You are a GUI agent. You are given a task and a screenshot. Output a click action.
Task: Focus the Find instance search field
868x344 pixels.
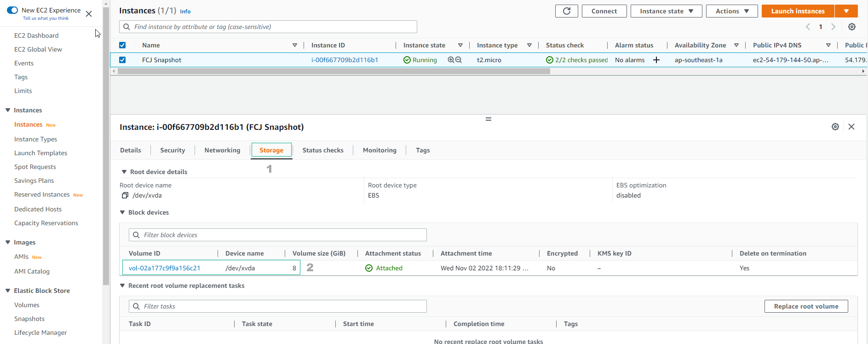268,27
